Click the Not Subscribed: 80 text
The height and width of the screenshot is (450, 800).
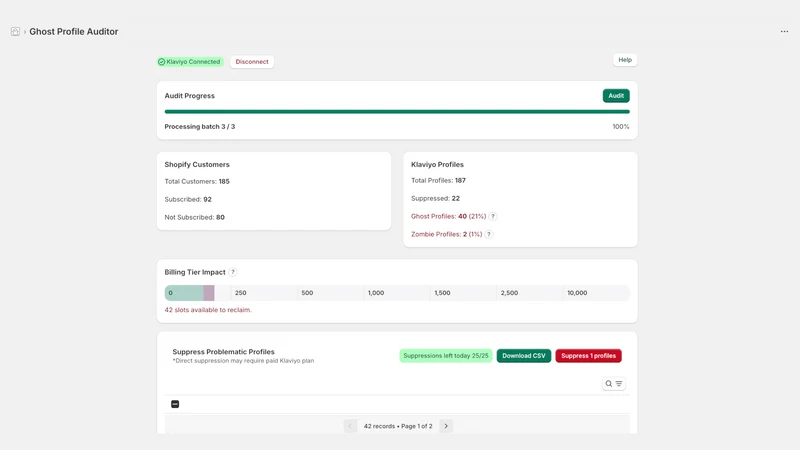click(x=194, y=217)
